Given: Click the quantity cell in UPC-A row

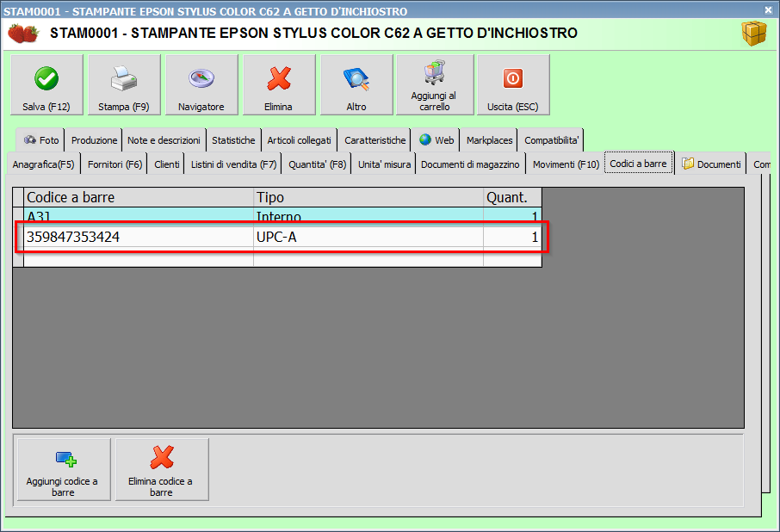Looking at the screenshot, I should tap(512, 237).
